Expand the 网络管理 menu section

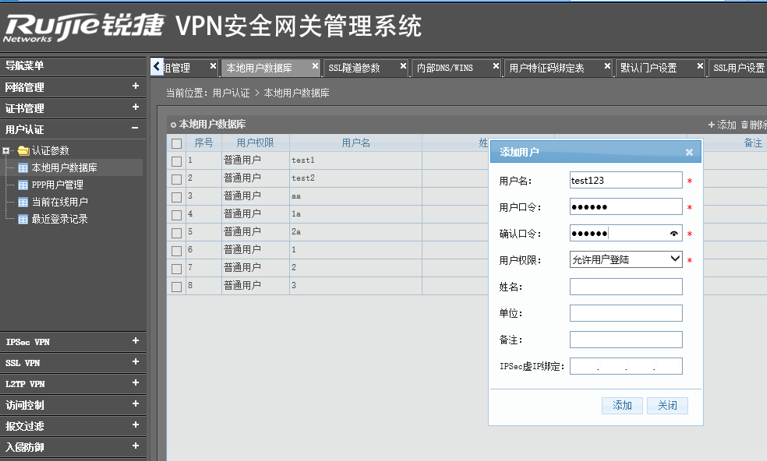[135, 87]
